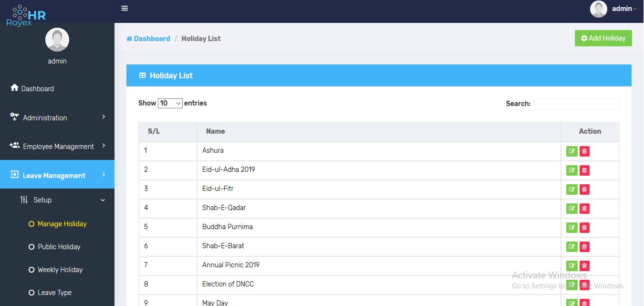The image size is (644, 306).
Task: Click trash icon for Buddha Purnima
Action: [x=584, y=228]
